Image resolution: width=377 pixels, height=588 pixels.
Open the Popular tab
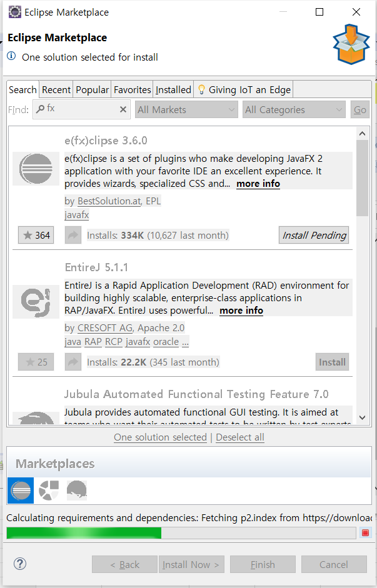coord(93,90)
